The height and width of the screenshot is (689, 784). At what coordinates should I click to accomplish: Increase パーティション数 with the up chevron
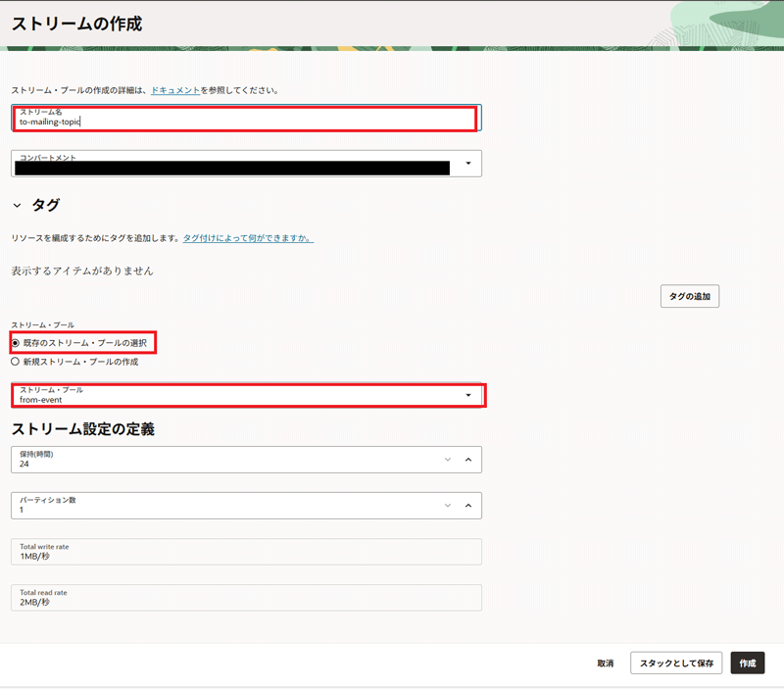click(x=467, y=505)
